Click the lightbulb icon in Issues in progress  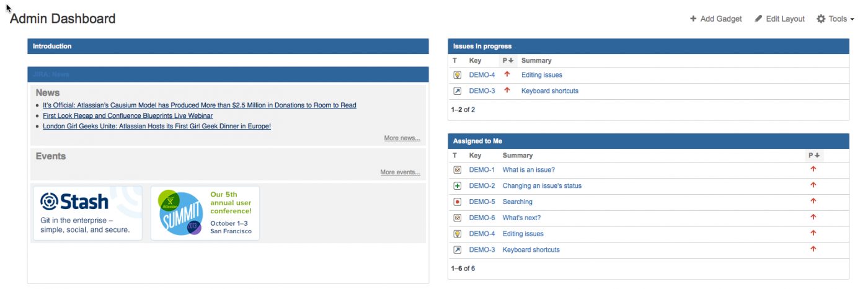click(458, 75)
